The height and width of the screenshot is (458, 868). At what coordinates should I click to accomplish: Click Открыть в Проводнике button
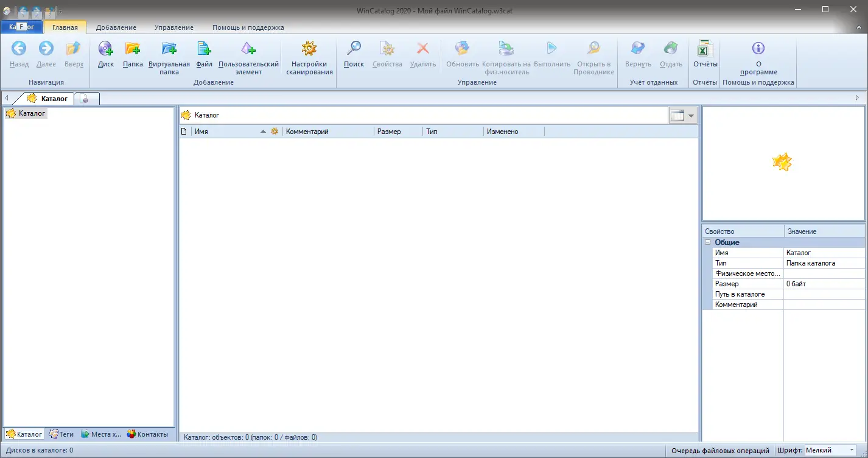click(593, 58)
